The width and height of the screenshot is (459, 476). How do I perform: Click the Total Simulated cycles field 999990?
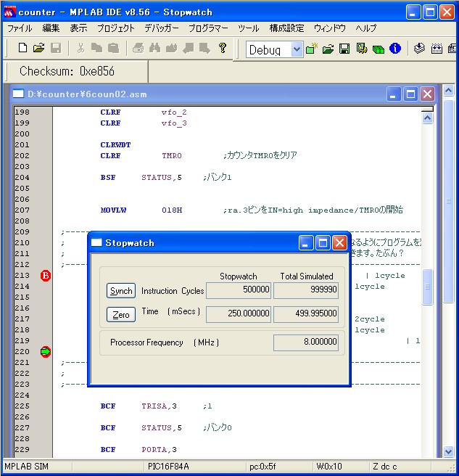point(306,290)
